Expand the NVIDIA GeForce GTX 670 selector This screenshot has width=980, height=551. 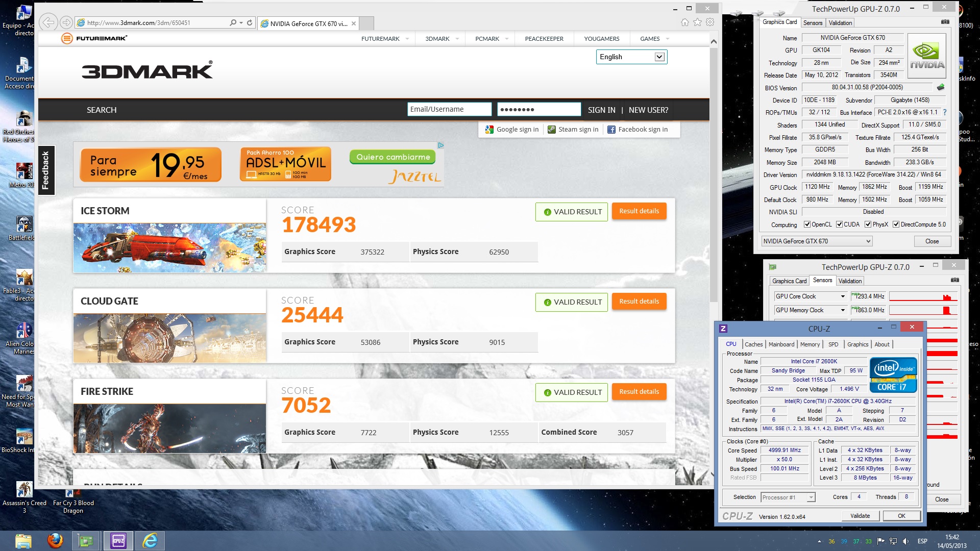pos(868,241)
